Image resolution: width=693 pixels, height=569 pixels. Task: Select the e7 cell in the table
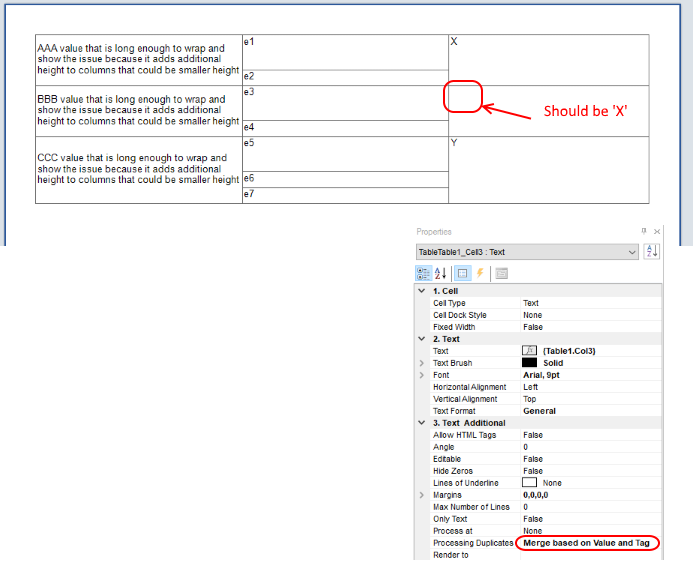click(346, 195)
